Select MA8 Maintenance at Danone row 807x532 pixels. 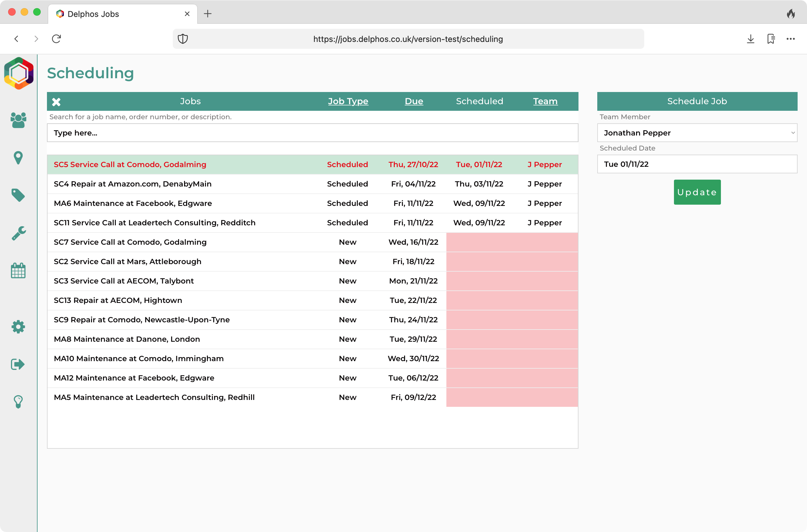click(x=127, y=339)
